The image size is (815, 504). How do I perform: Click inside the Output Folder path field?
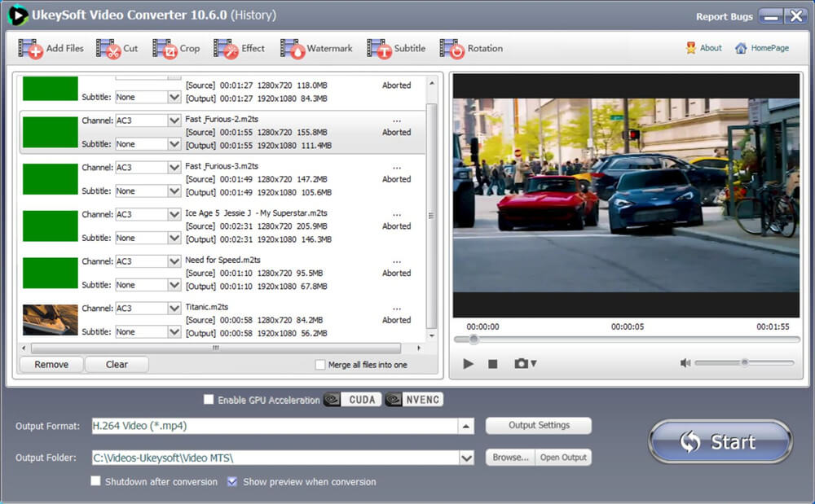275,458
